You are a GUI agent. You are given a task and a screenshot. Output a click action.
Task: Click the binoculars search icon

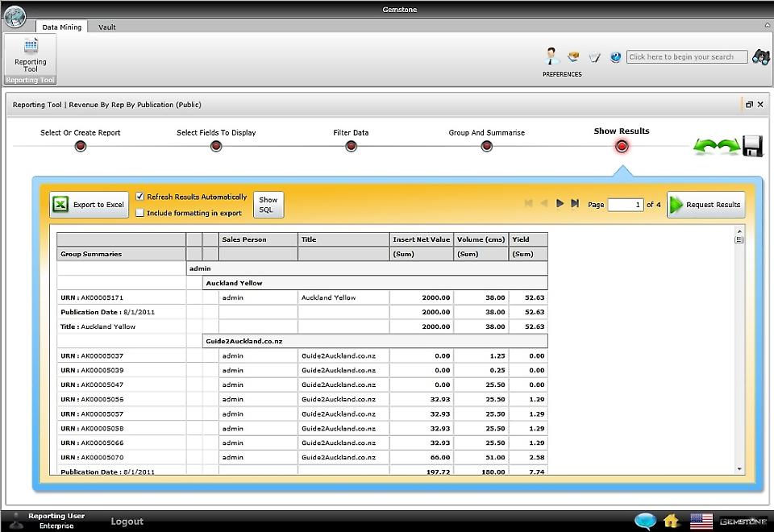[760, 56]
